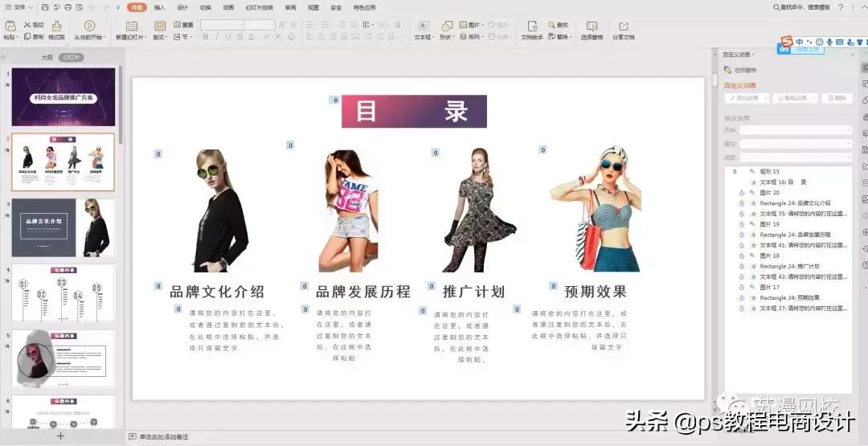The height and width of the screenshot is (446, 868).
Task: Switch to the Design (设计) ribbon tab
Action: (x=182, y=8)
